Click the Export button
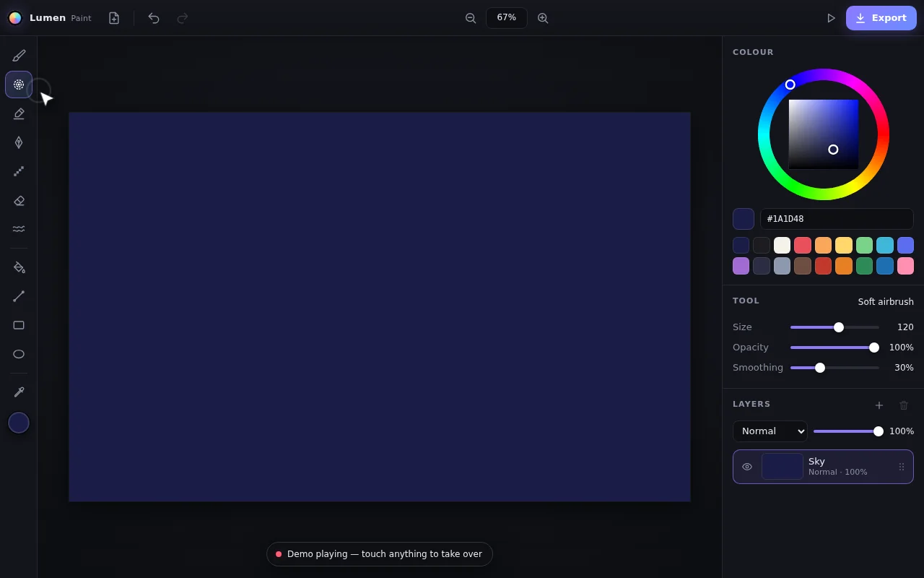Image resolution: width=924 pixels, height=578 pixels. [881, 18]
